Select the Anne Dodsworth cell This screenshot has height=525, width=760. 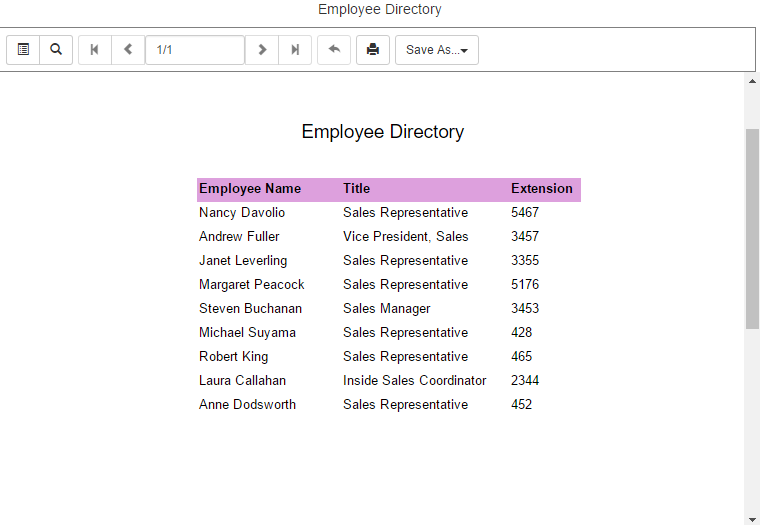click(x=247, y=404)
